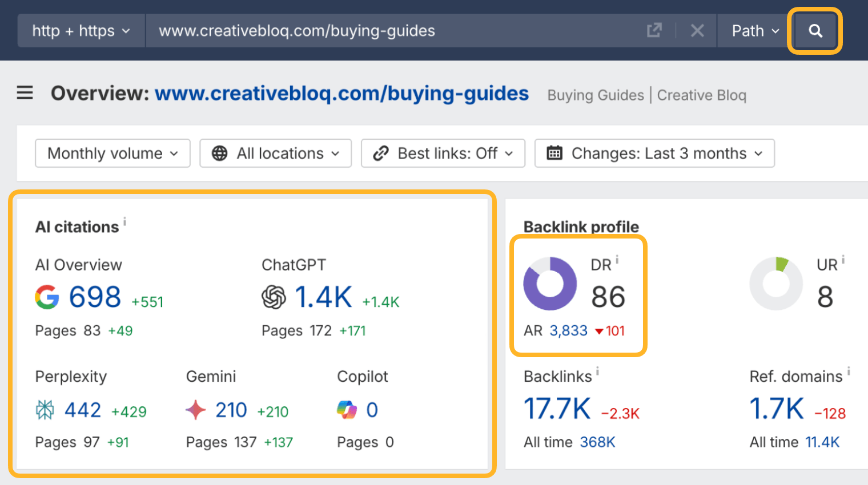Click the AI citations info icon
Screen dimensions: 868x485
[125, 221]
